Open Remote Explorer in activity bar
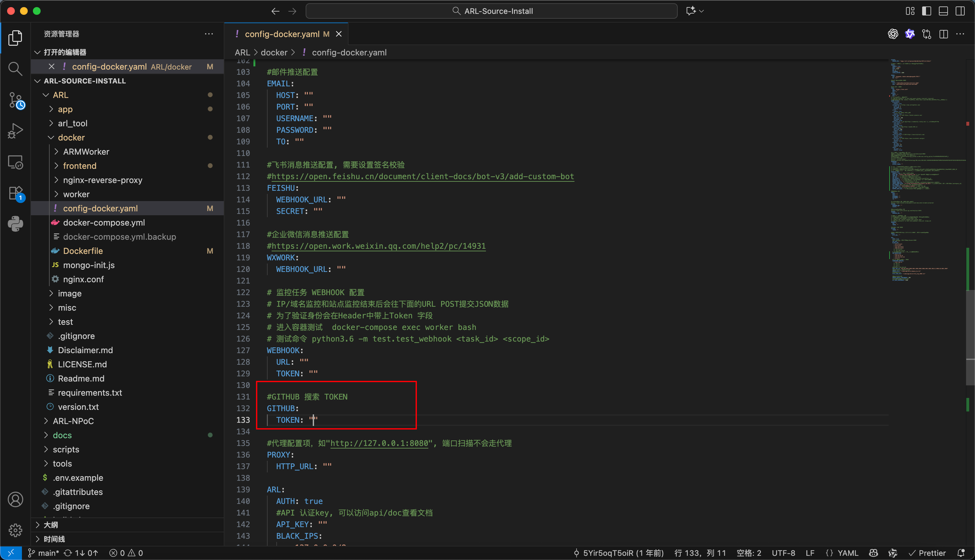The image size is (975, 560). coord(15,162)
